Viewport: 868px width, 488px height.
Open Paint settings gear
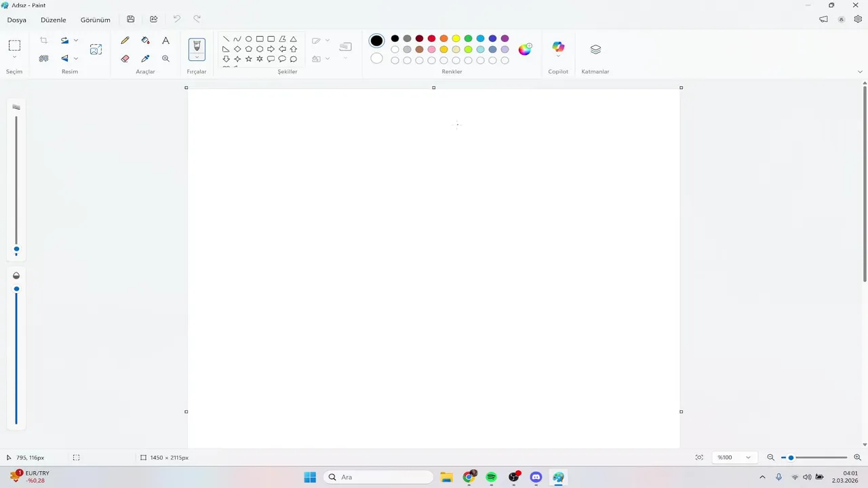859,19
